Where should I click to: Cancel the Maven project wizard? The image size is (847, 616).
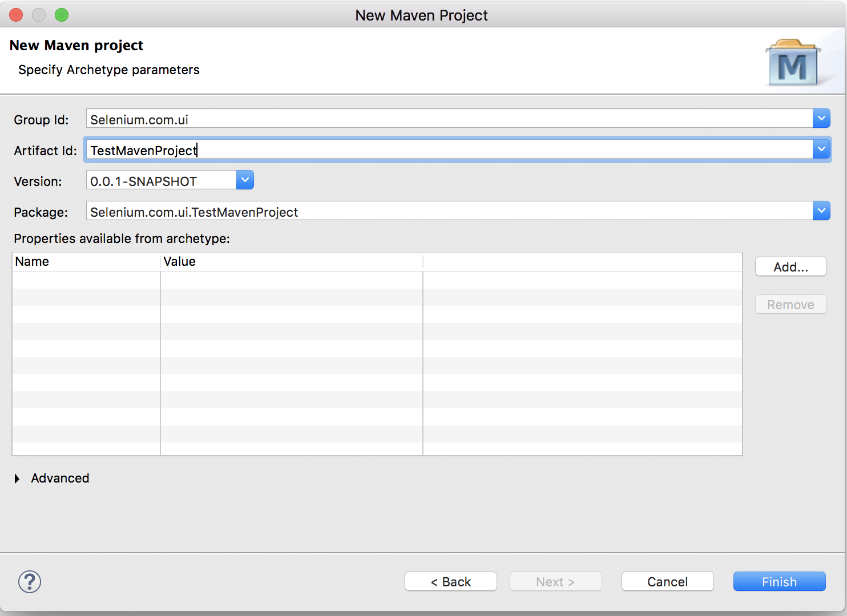667,581
